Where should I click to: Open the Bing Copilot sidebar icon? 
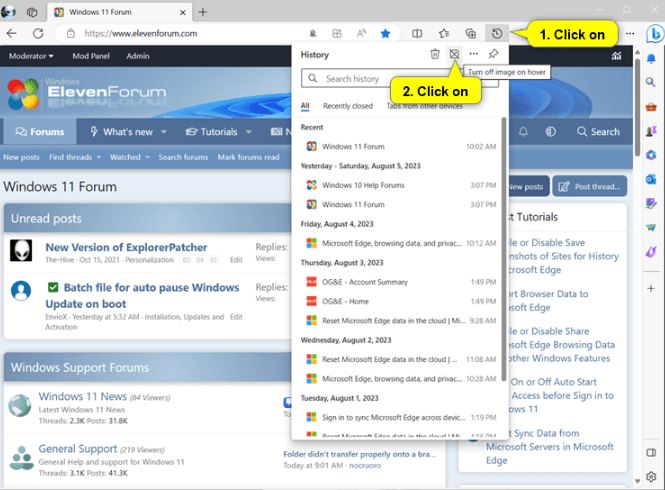click(x=654, y=34)
